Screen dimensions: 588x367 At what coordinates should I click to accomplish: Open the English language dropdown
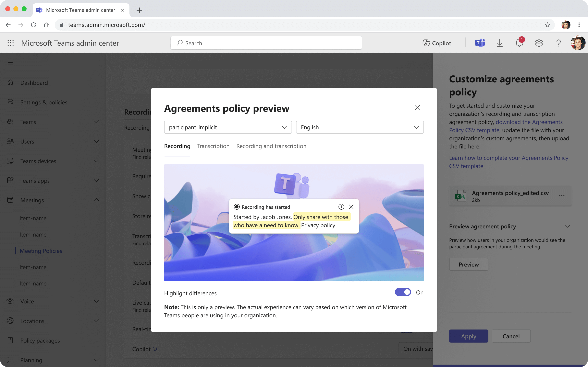(x=360, y=127)
